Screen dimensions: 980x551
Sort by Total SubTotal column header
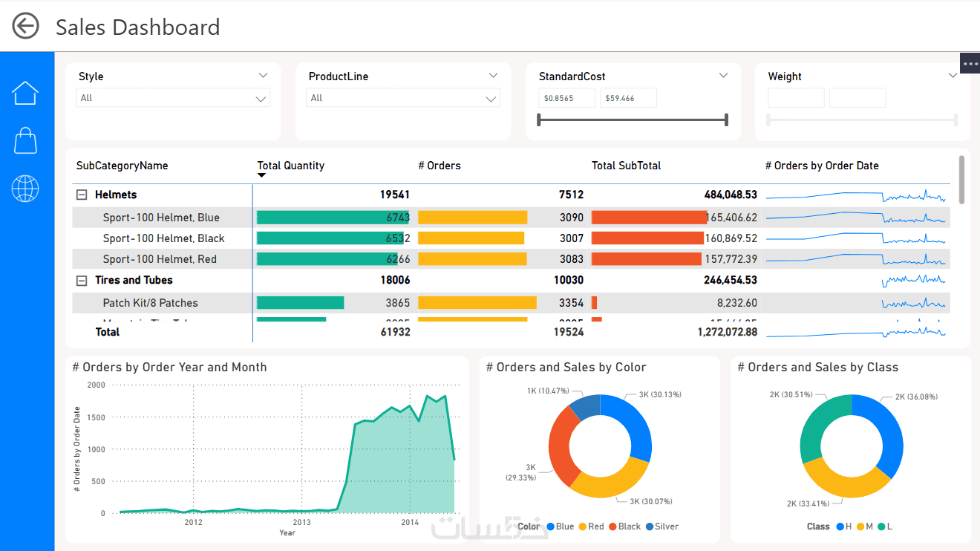626,166
